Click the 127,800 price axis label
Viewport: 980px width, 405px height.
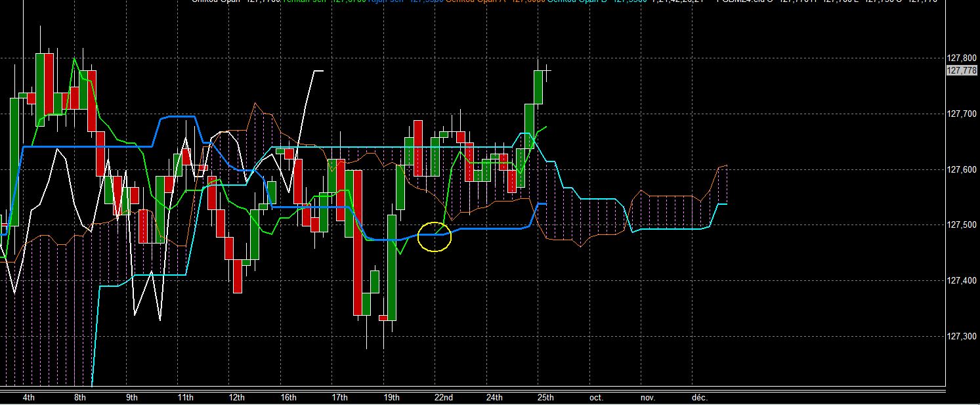[x=962, y=58]
